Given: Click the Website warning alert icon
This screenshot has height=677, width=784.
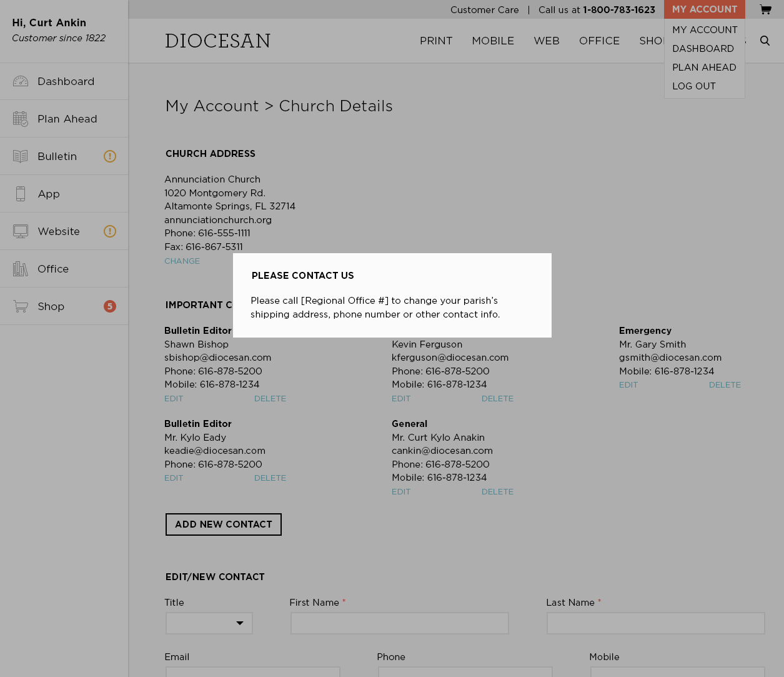Looking at the screenshot, I should pyautogui.click(x=110, y=231).
